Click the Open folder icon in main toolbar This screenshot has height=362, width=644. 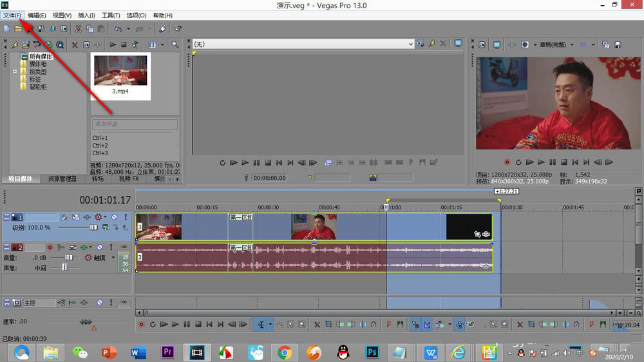[x=19, y=29]
